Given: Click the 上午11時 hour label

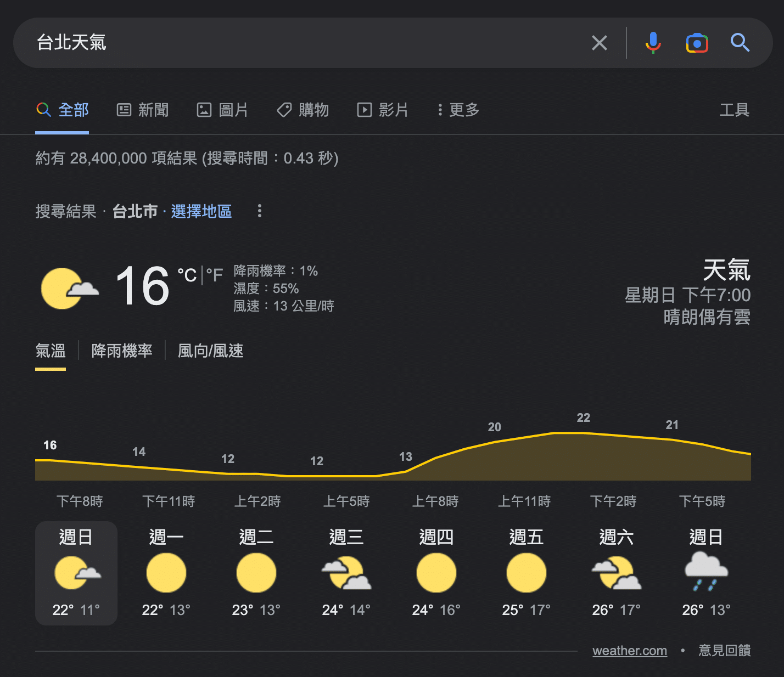Looking at the screenshot, I should [x=524, y=501].
